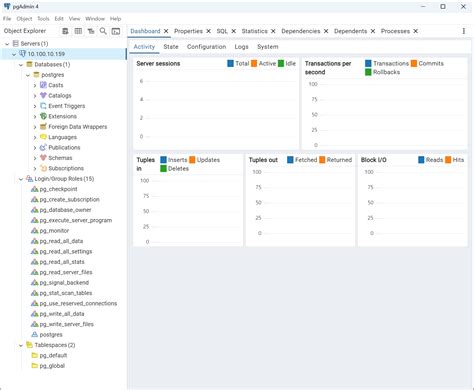Expand the Catalogs tree node

point(35,96)
